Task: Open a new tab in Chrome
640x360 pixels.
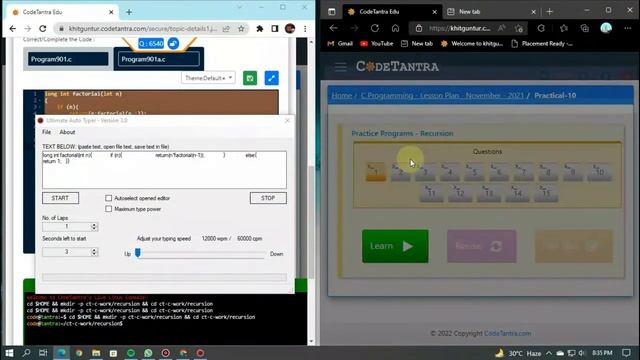Action: point(129,12)
